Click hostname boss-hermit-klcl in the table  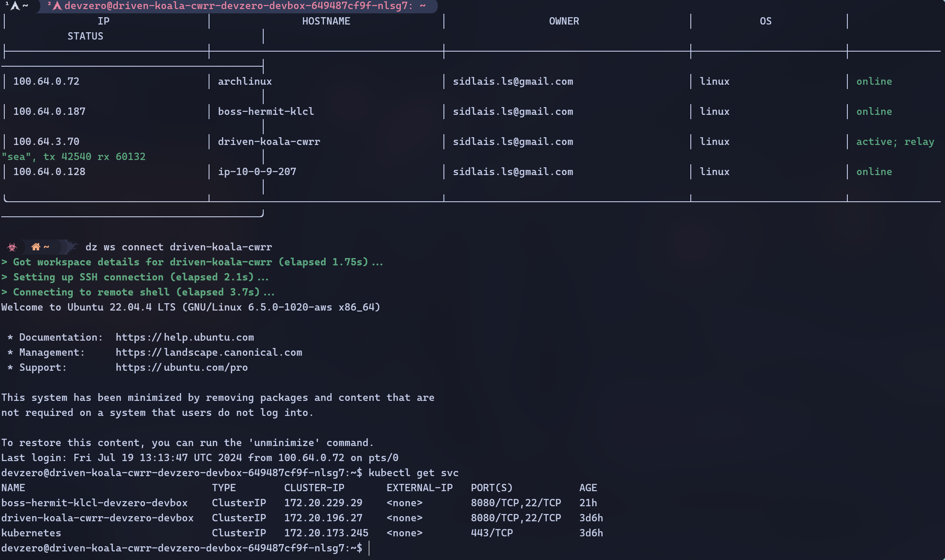tap(266, 111)
